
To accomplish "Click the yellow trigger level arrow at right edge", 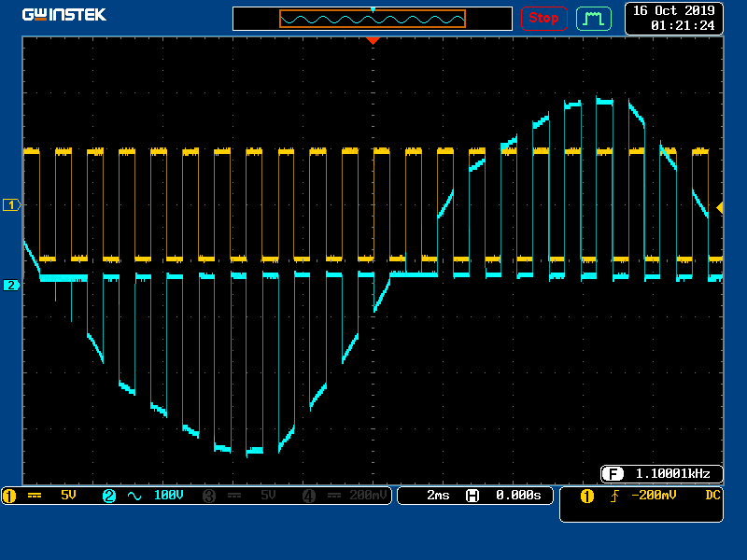I will point(720,207).
